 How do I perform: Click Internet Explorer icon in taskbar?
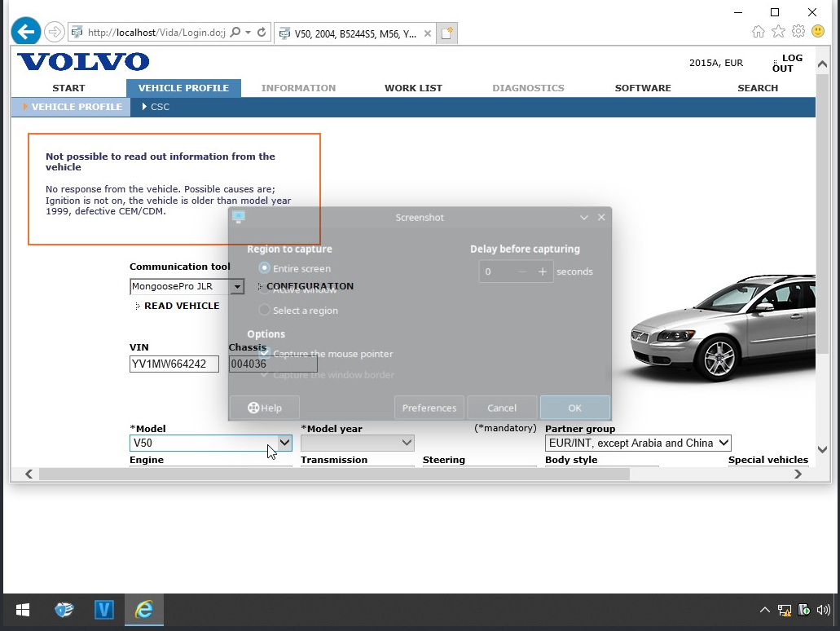(x=144, y=609)
